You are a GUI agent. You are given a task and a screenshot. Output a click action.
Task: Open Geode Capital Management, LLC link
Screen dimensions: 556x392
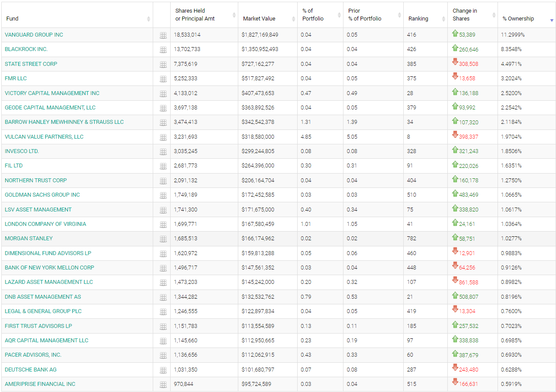pos(50,108)
